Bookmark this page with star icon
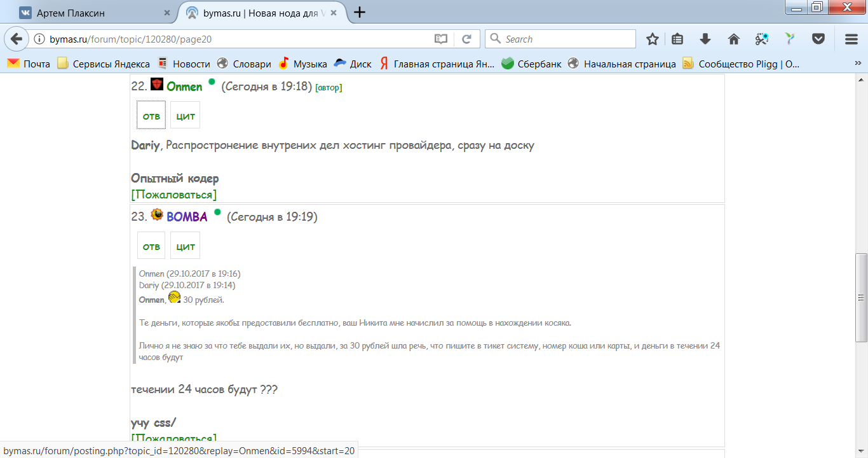 point(652,39)
